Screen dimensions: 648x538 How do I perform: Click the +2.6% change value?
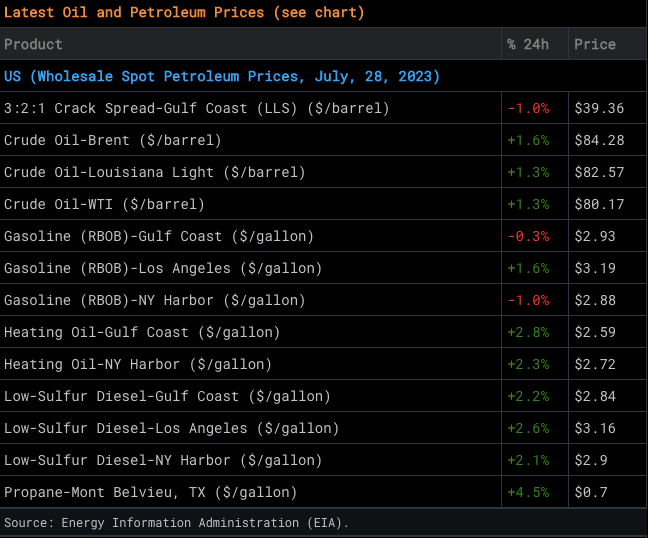tap(528, 428)
